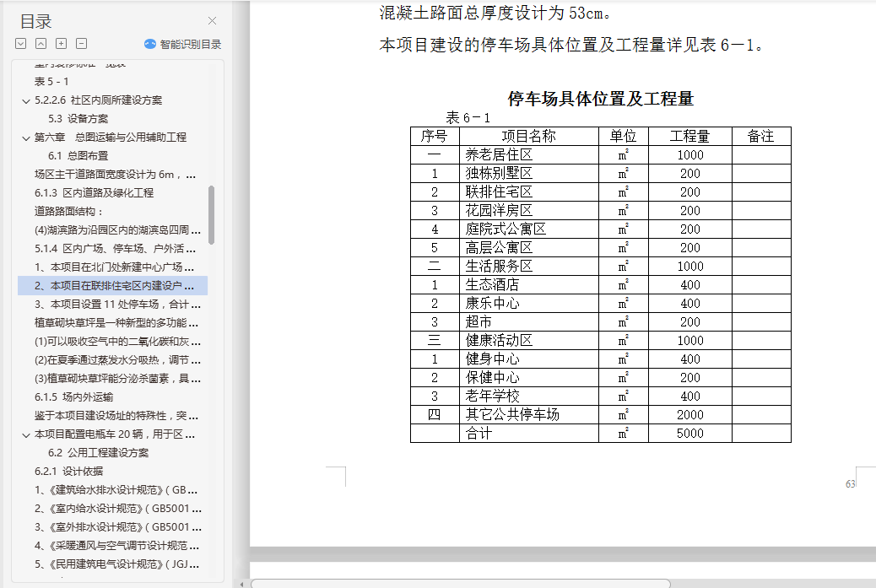This screenshot has width=876, height=588.
Task: Select 鉴于本项目建设场址的特殊性 entry
Action: pos(116,415)
